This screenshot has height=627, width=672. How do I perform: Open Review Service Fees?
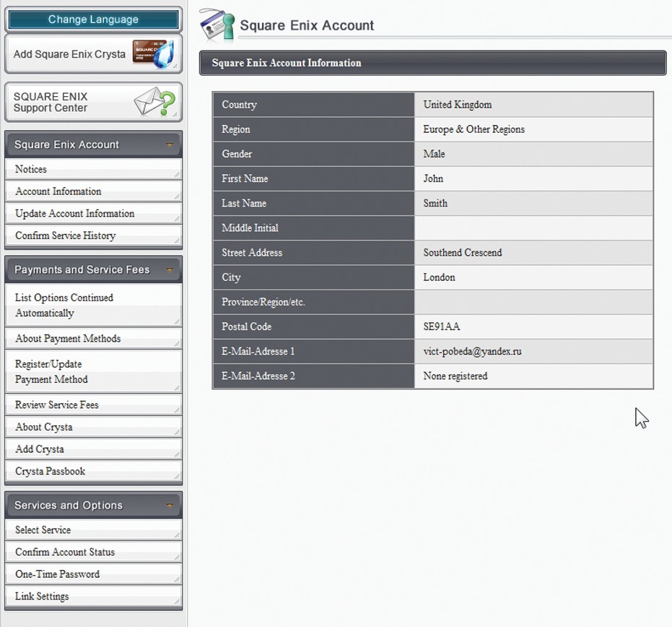coord(93,405)
